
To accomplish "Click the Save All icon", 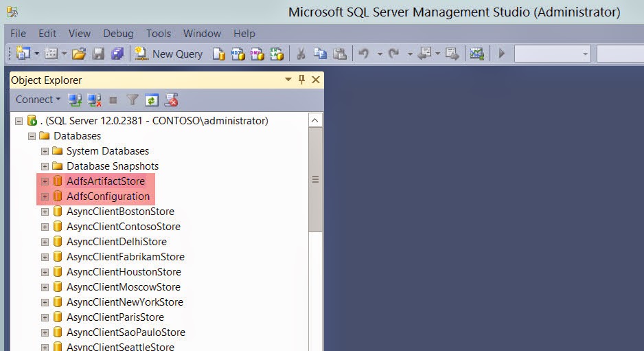I will [x=117, y=54].
